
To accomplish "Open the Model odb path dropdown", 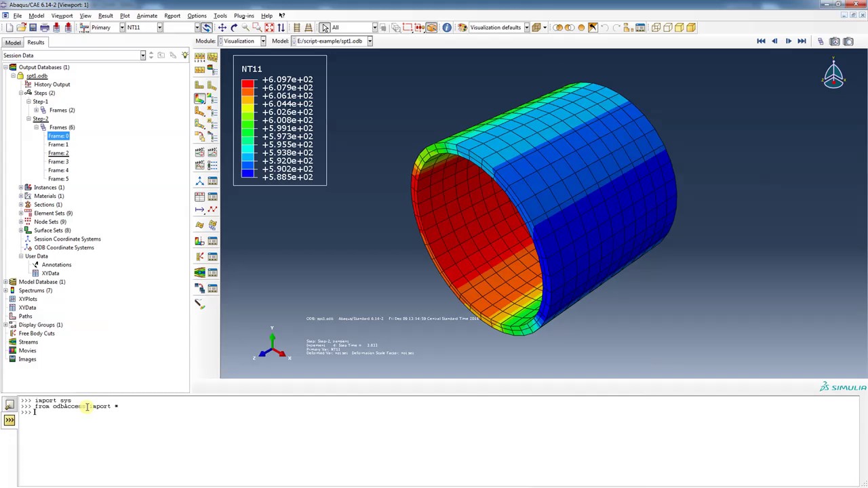I will click(x=370, y=41).
